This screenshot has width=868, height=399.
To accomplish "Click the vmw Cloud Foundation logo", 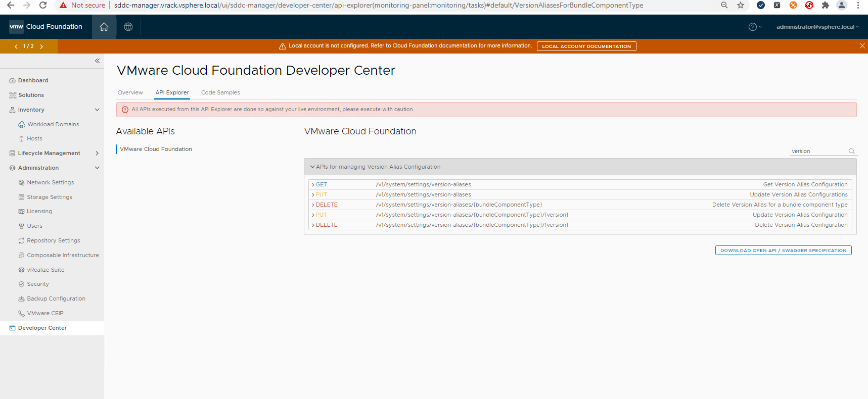I will [x=46, y=27].
